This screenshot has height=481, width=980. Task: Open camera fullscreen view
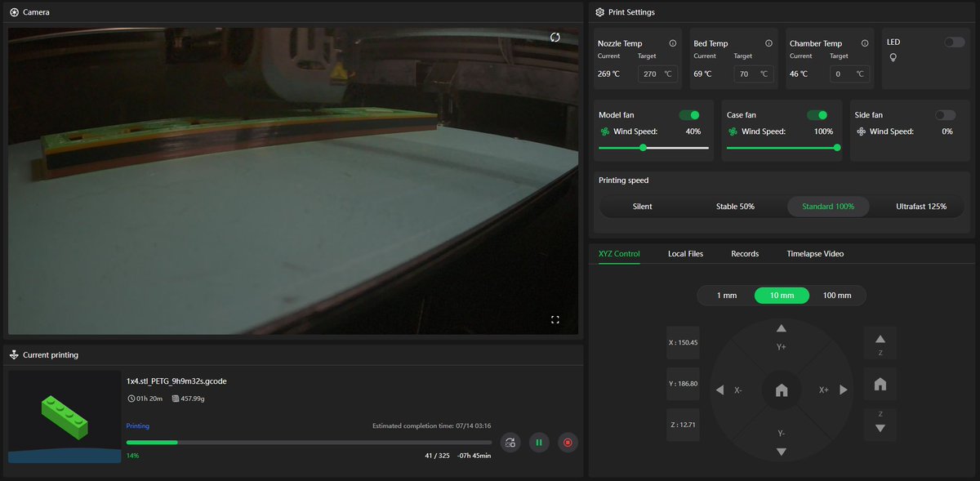tap(555, 319)
